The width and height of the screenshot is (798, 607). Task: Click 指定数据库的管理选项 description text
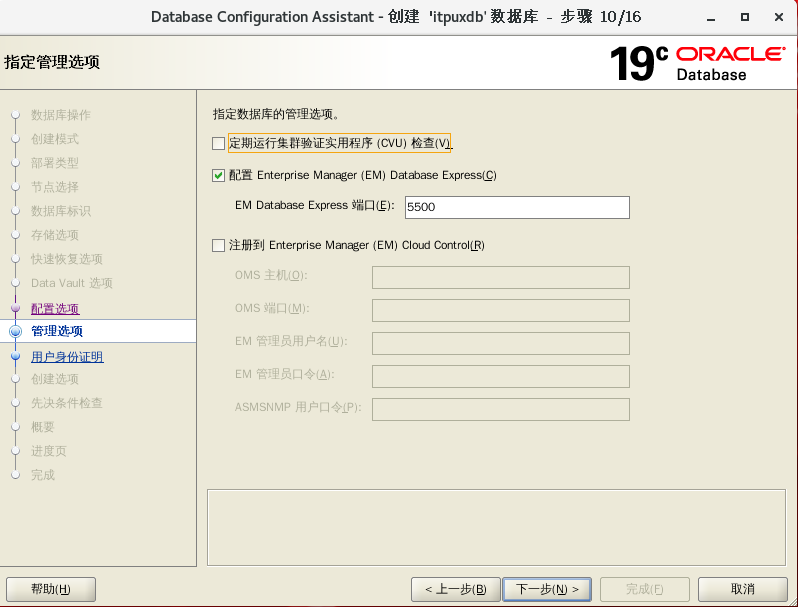click(276, 114)
